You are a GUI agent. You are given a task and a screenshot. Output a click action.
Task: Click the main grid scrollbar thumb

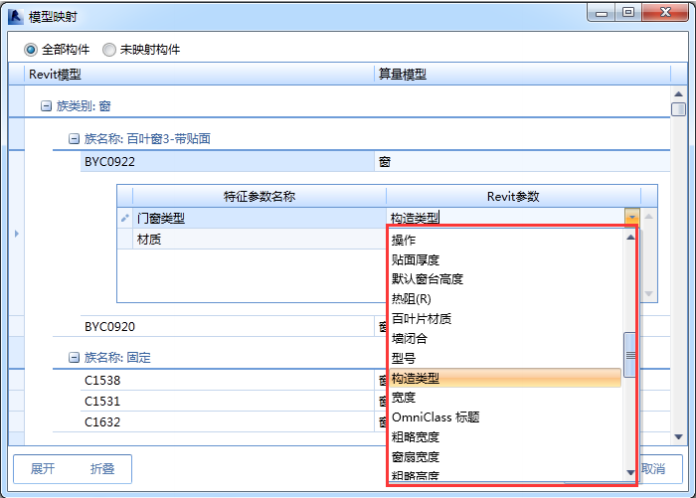[678, 109]
